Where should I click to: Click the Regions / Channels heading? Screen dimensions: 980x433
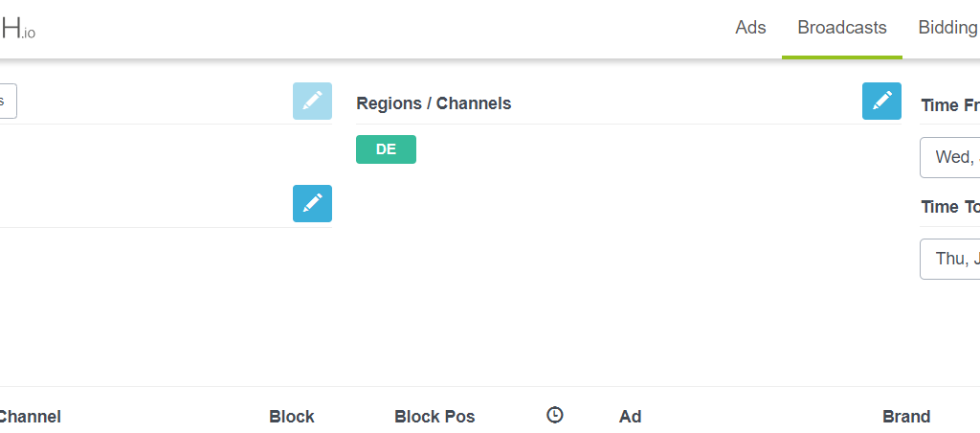(434, 103)
